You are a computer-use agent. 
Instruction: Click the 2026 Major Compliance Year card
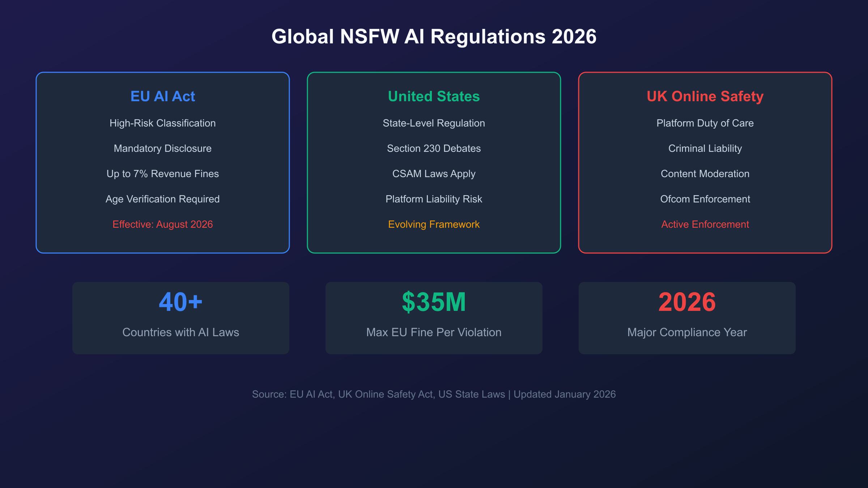tap(687, 317)
